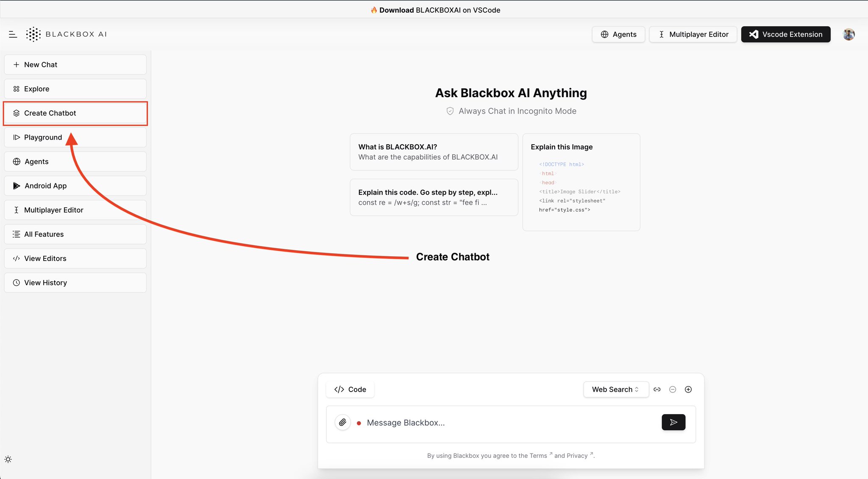This screenshot has width=868, height=479.
Task: Click the layers icon beside Create Chatbot
Action: (x=16, y=113)
